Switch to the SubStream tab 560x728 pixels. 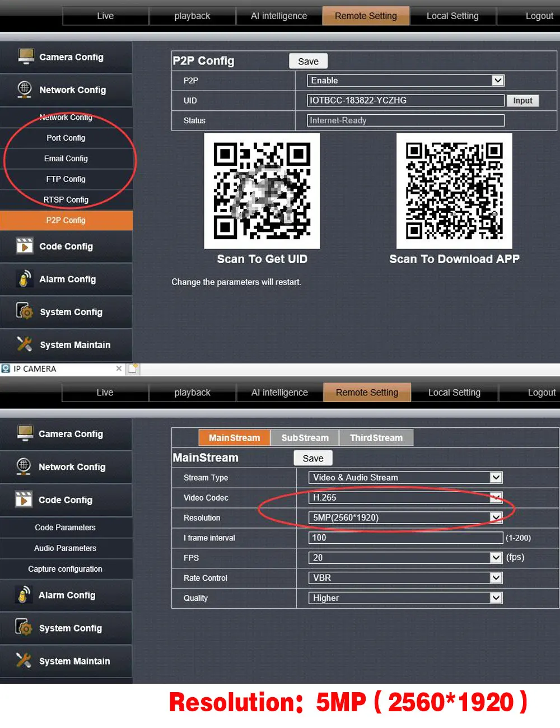pyautogui.click(x=305, y=438)
